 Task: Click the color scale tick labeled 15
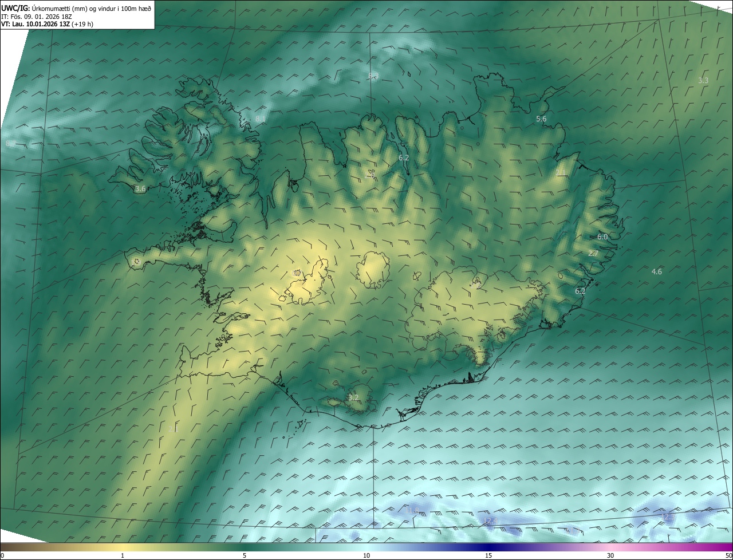(x=488, y=555)
